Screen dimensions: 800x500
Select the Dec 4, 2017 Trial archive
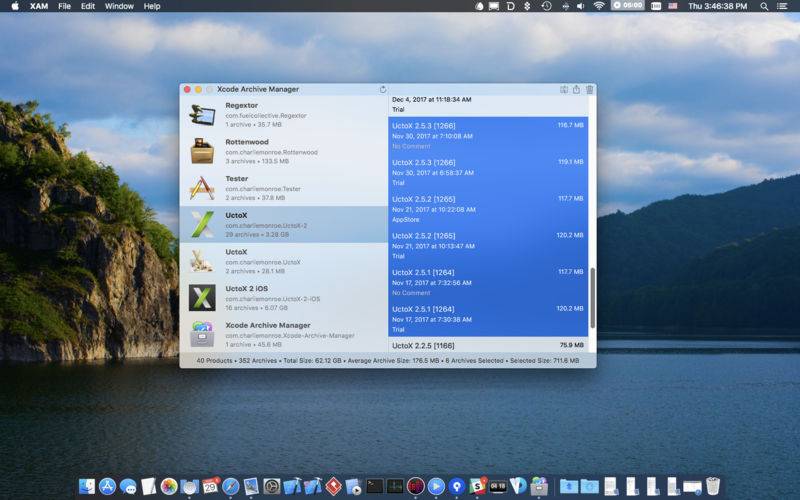pos(488,106)
